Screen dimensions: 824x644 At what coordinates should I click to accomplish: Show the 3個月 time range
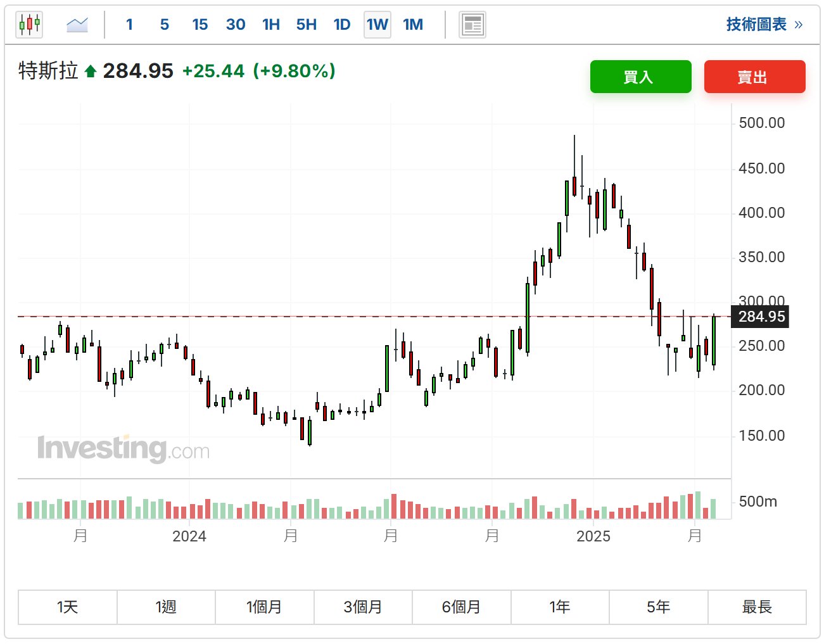coord(364,607)
